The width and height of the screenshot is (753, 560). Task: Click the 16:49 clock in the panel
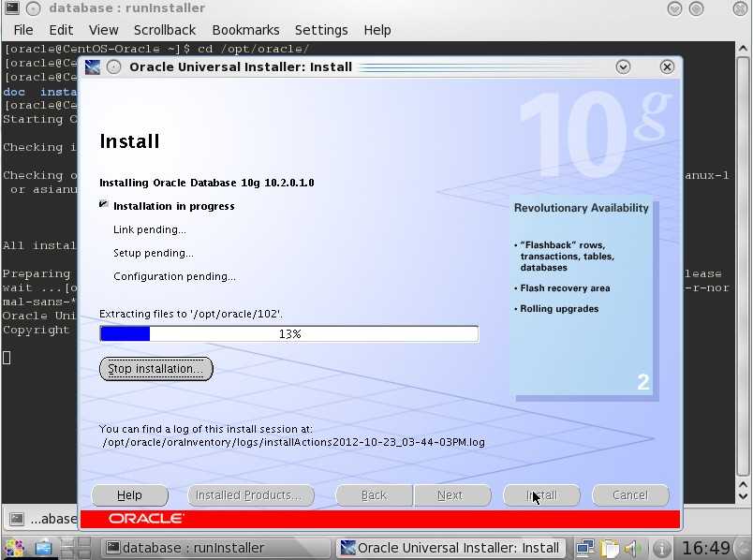706,548
